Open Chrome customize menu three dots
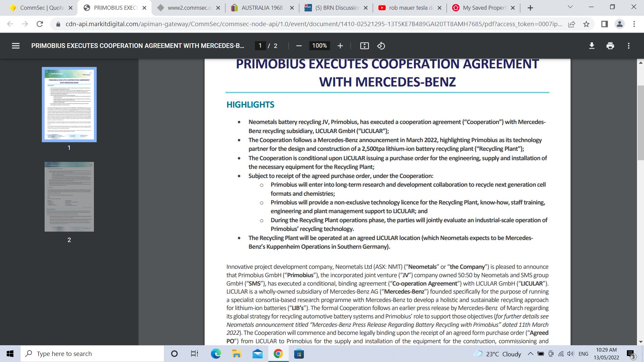Screen dimensions: 644x362 [634, 24]
